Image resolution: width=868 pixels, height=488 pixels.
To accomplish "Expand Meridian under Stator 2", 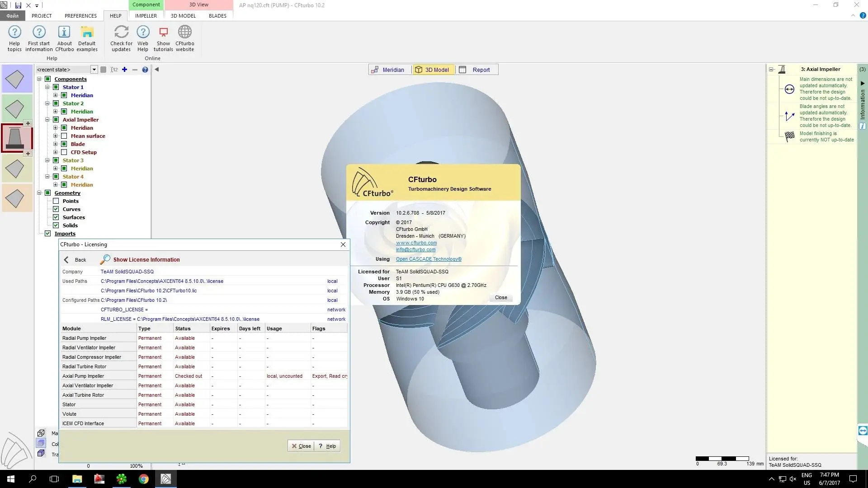I will click(x=56, y=112).
